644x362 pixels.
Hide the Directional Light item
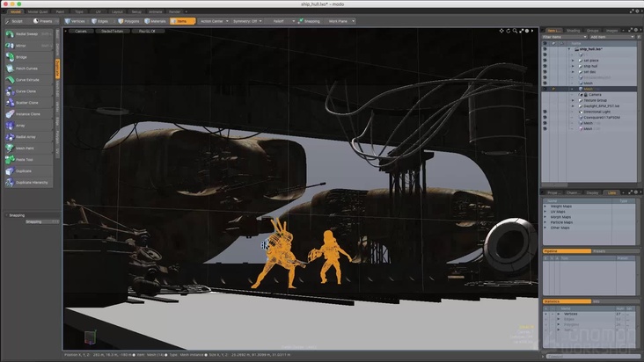tap(545, 112)
